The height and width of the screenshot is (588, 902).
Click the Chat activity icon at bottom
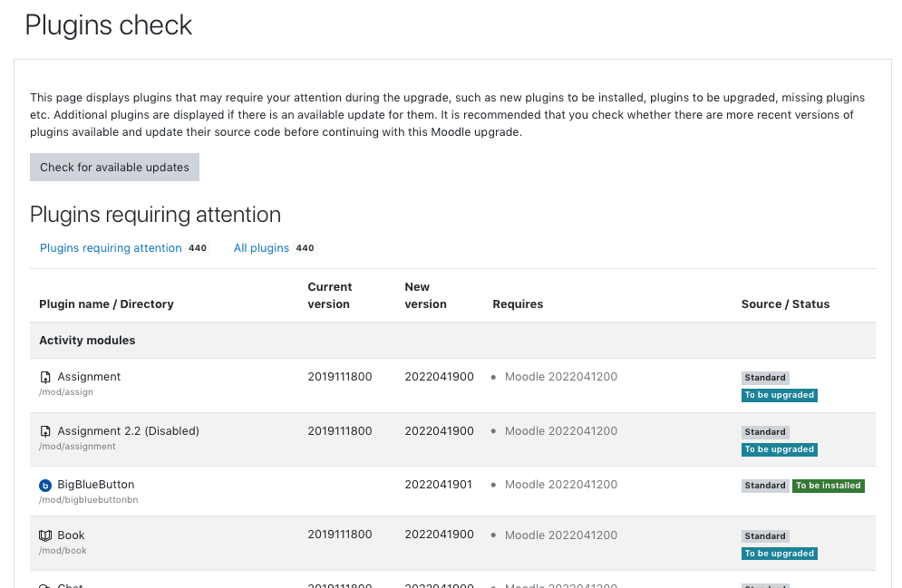(x=45, y=584)
